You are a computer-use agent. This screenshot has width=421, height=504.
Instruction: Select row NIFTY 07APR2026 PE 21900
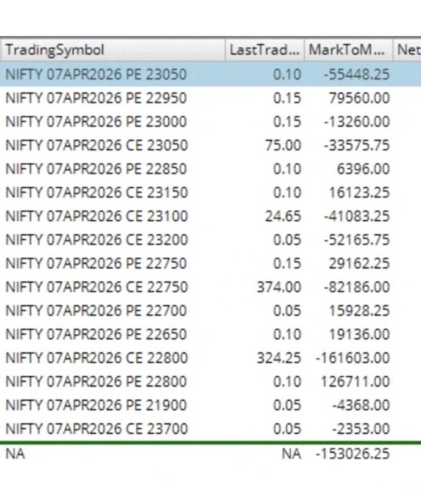click(210, 405)
